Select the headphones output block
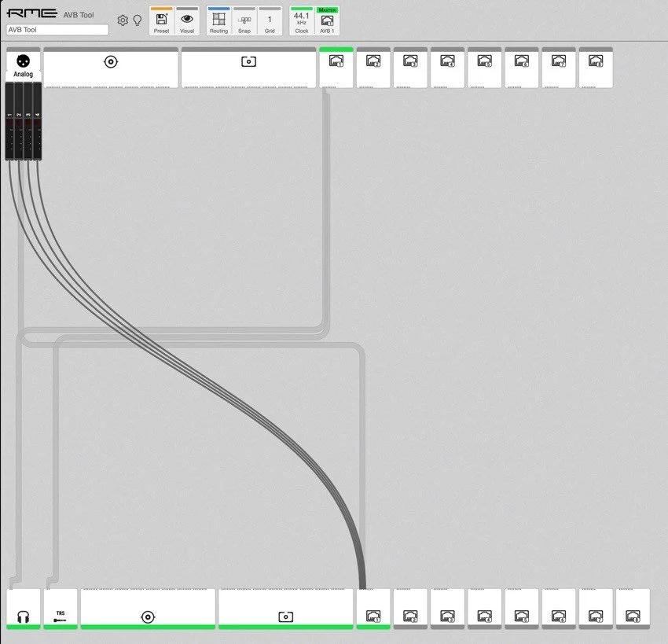The image size is (668, 644). point(24,609)
